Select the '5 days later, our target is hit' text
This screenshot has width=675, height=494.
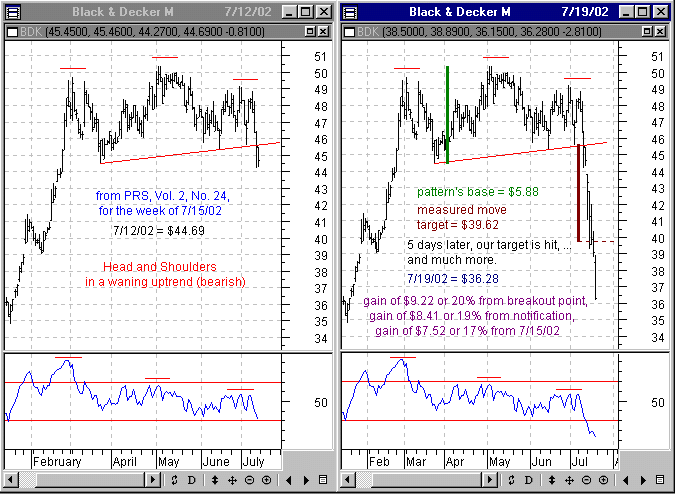[489, 245]
